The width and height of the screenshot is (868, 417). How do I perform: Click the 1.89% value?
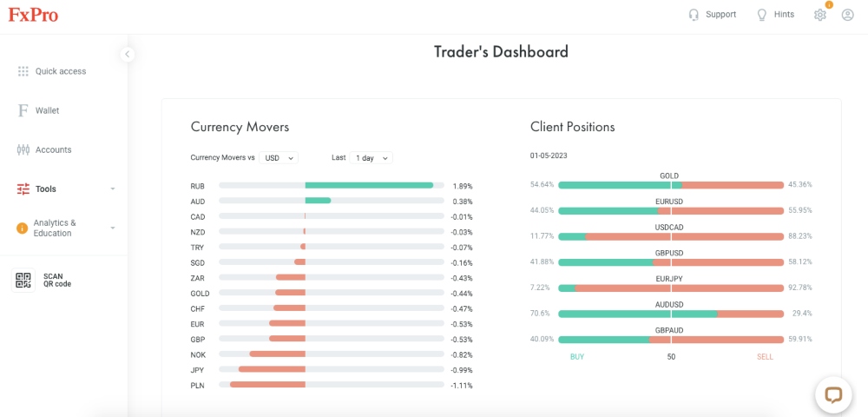(463, 187)
